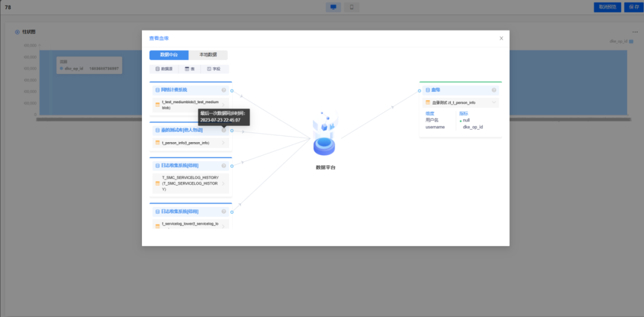
Task: Click the 数据平台 label
Action: [326, 167]
